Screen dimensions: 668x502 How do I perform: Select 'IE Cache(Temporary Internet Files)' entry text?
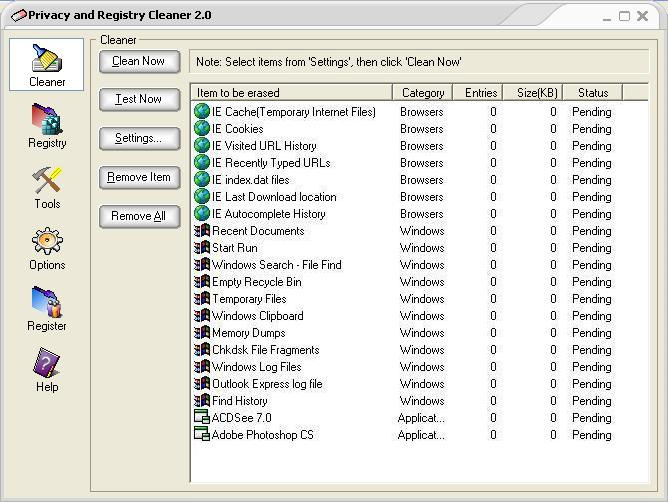tap(294, 112)
